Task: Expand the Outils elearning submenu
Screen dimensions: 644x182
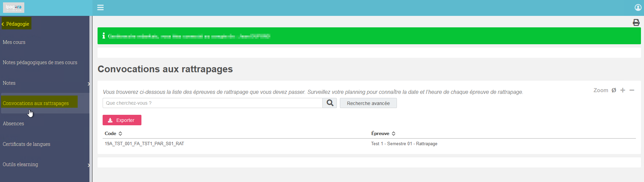Action: click(x=88, y=165)
